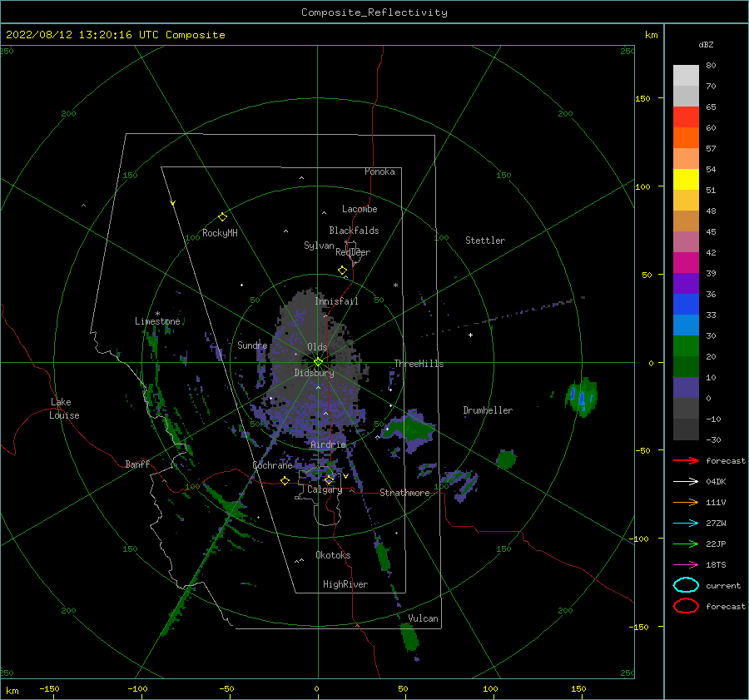This screenshot has height=700, width=749.
Task: Click the cyan current ellipse legend icon
Action: click(x=686, y=585)
